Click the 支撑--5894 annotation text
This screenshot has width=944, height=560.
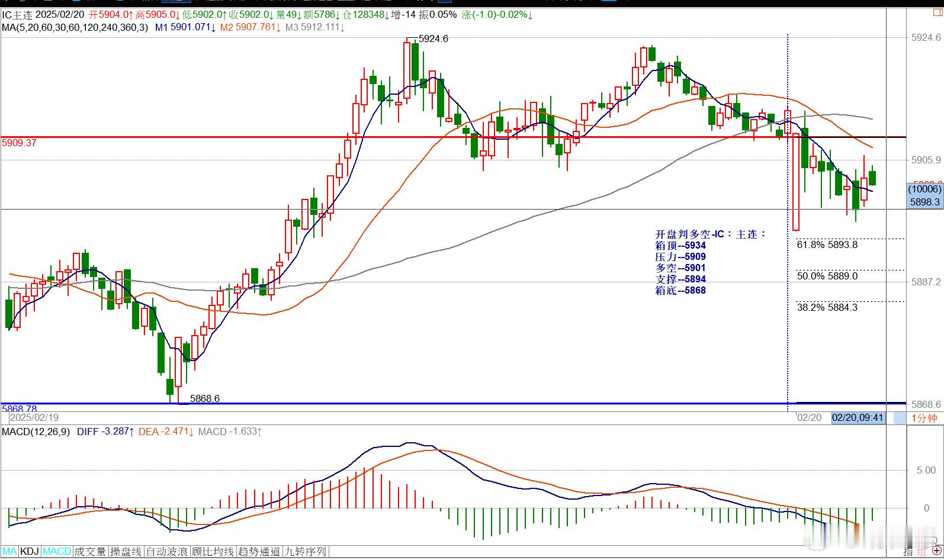(680, 279)
